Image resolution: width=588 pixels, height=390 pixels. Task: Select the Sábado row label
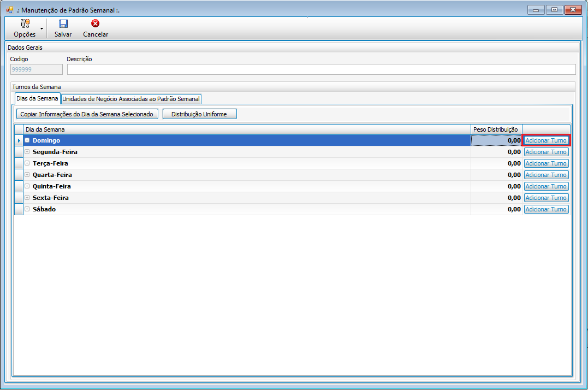coord(44,209)
